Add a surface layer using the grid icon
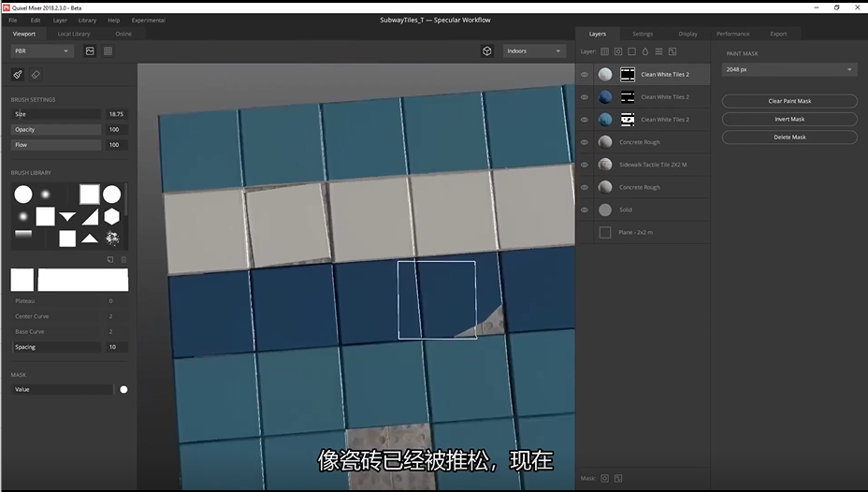 (604, 51)
